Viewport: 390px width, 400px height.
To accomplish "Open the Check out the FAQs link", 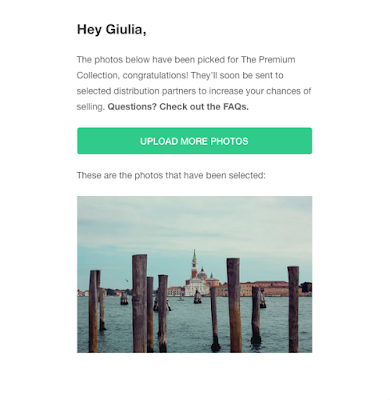I will tap(204, 107).
